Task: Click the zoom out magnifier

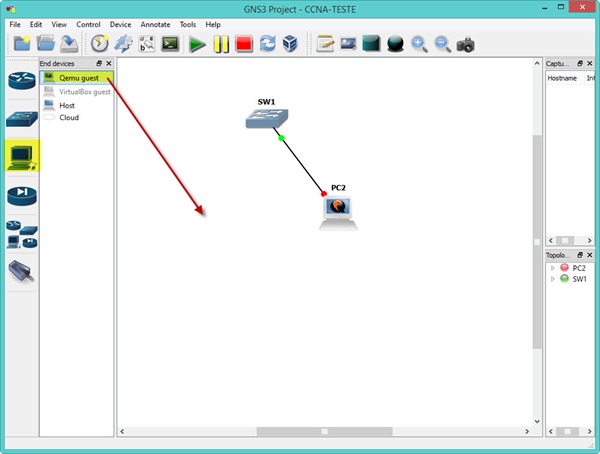Action: (x=443, y=44)
